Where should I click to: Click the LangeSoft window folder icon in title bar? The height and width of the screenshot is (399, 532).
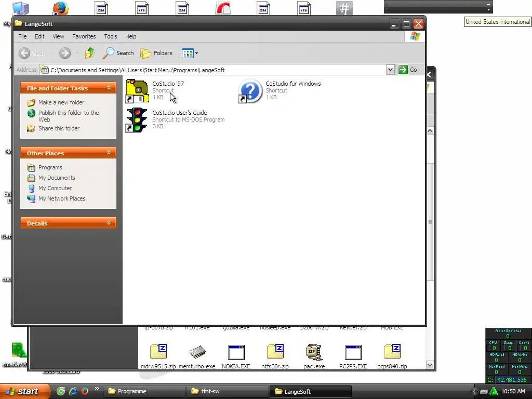pos(18,23)
